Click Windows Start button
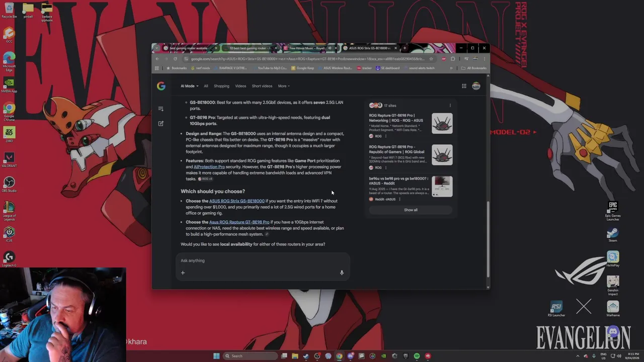Image resolution: width=644 pixels, height=362 pixels. coord(216,356)
